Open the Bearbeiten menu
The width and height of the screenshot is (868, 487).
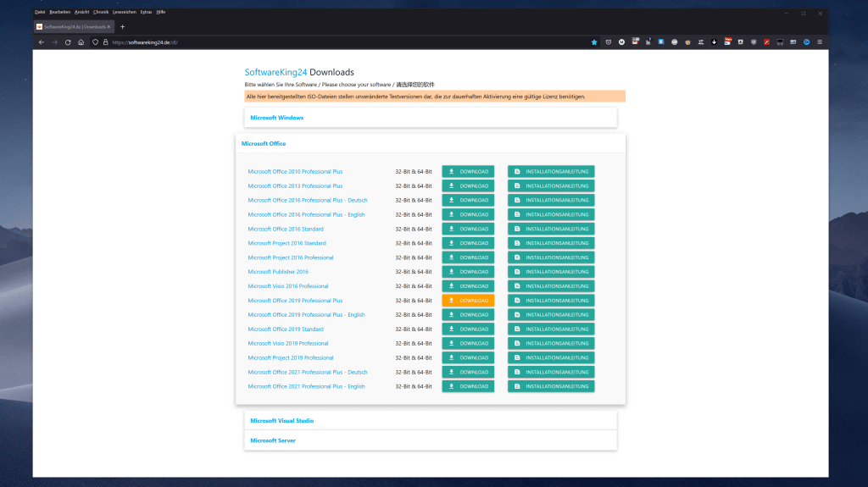[60, 12]
